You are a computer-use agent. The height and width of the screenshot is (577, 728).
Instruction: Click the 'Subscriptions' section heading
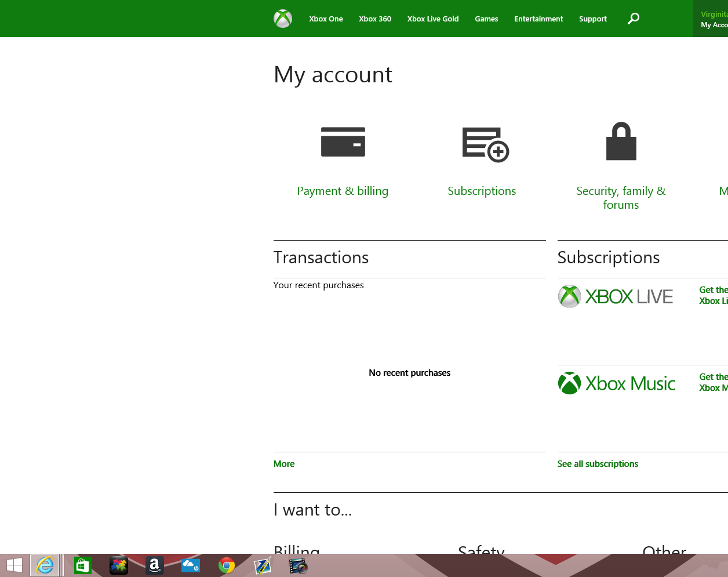tap(609, 257)
